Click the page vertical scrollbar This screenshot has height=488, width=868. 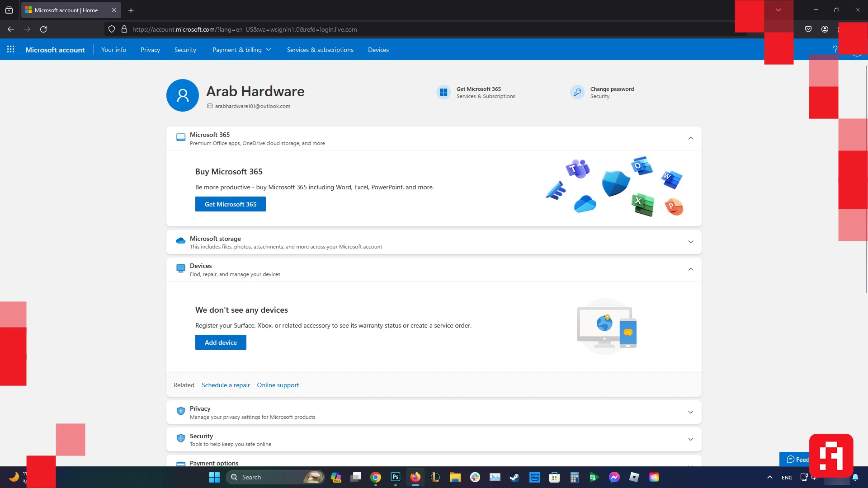866,179
